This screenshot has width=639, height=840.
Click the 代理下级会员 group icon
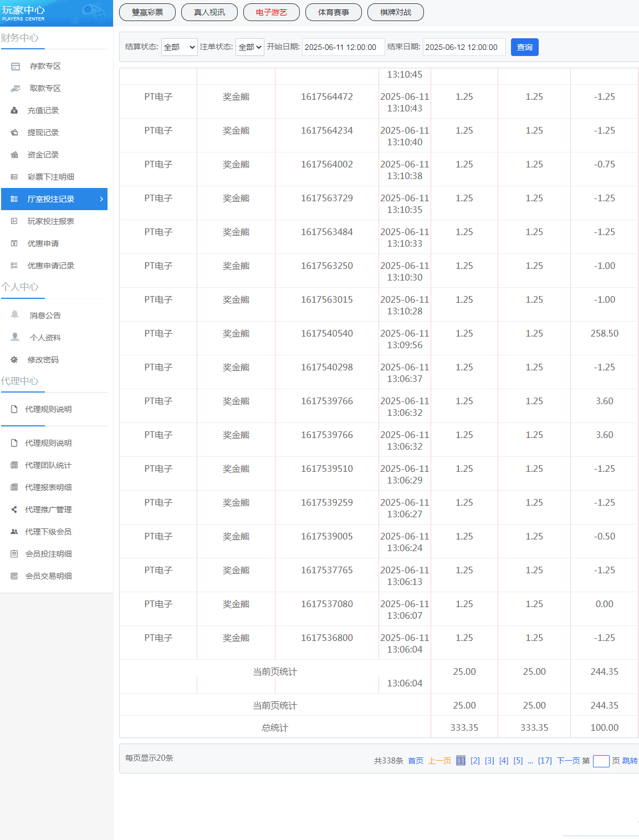tap(14, 532)
